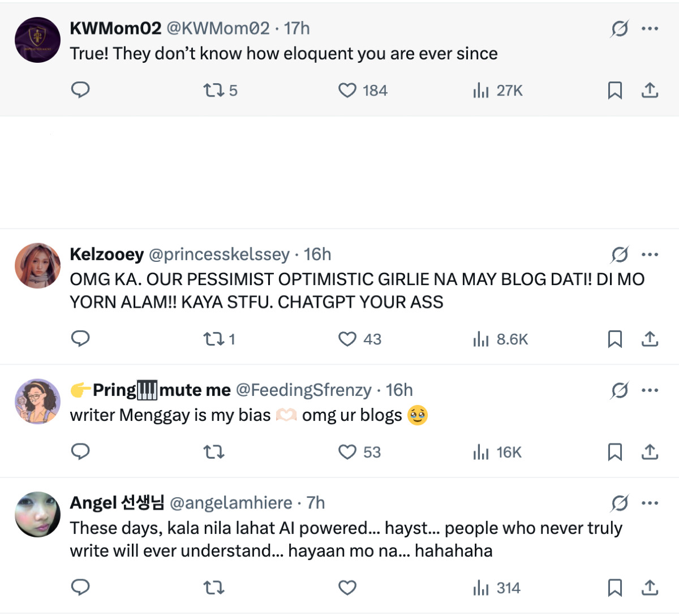
Task: Share Angel's tweet about AI powered
Action: (x=650, y=588)
